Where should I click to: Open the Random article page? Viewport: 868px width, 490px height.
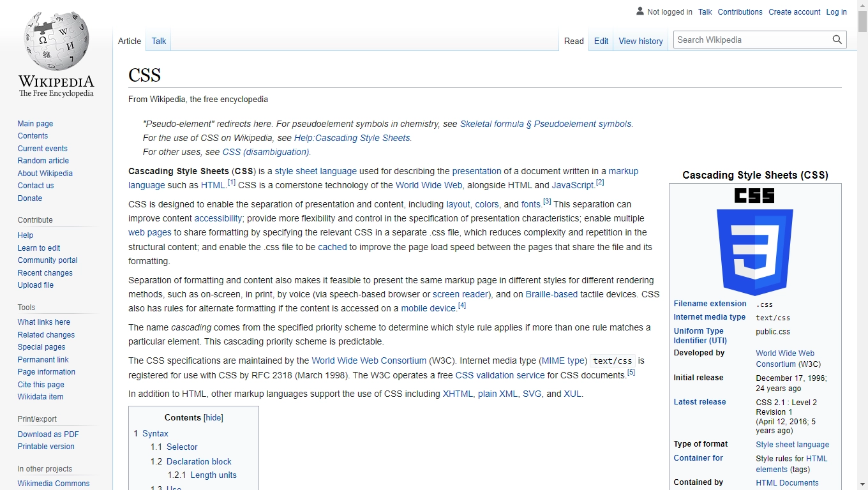(x=43, y=160)
